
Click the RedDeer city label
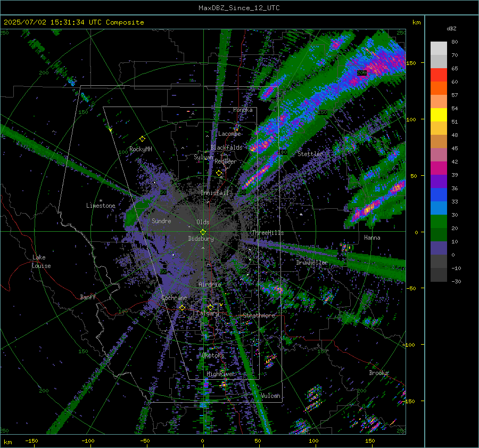click(226, 161)
